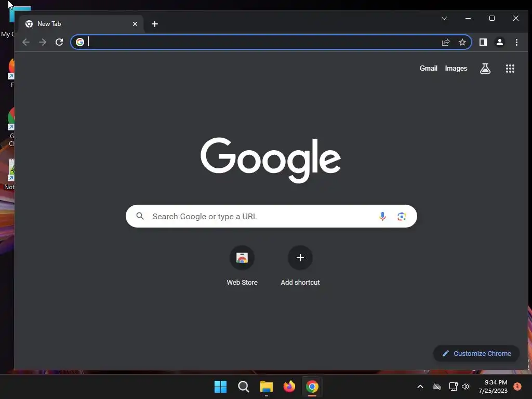Open Search Labs flask icon
The width and height of the screenshot is (532, 399).
(485, 69)
